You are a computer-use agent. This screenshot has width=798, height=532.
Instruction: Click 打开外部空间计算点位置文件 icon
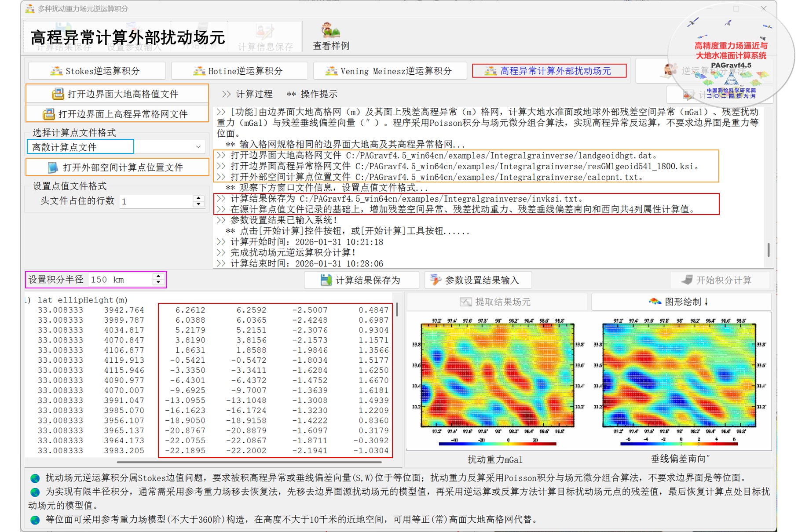point(53,168)
